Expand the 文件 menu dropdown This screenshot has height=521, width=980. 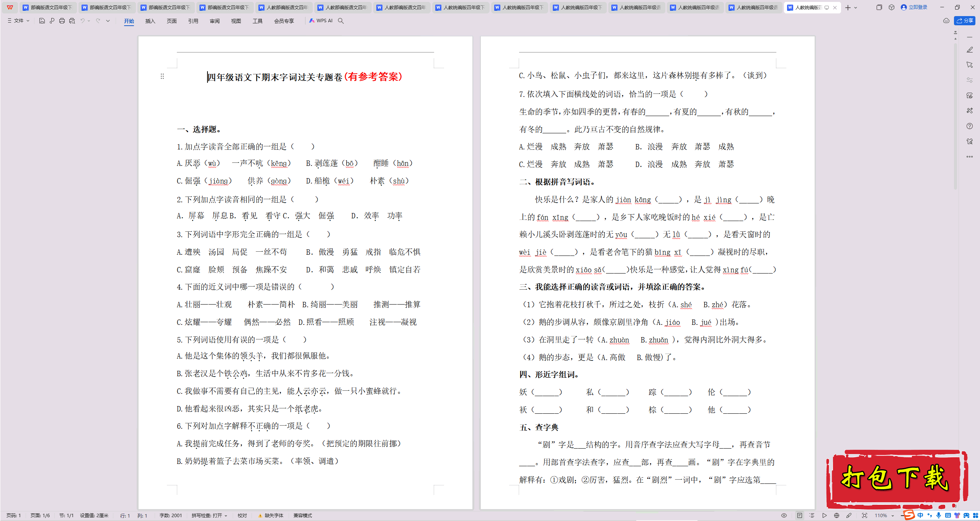(18, 21)
